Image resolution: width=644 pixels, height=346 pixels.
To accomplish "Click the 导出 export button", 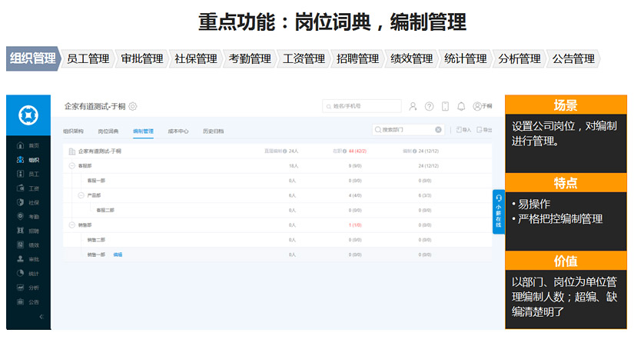I will tap(483, 130).
